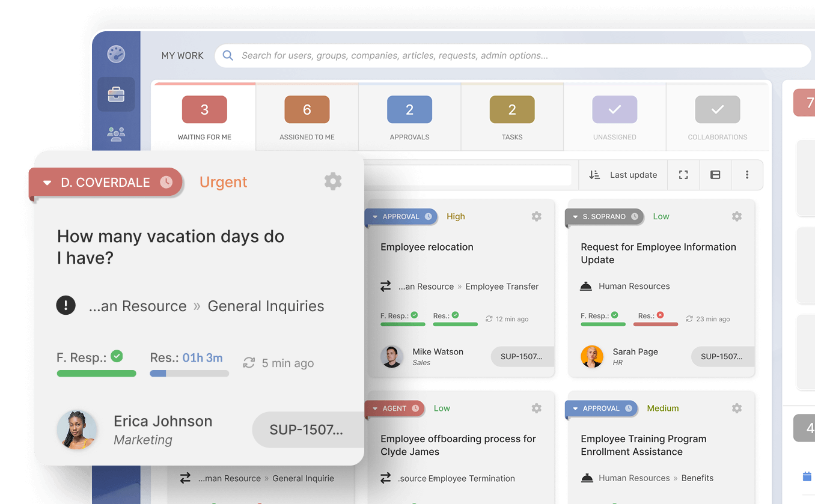Open the Last update sort selector
The image size is (815, 504).
pyautogui.click(x=623, y=175)
